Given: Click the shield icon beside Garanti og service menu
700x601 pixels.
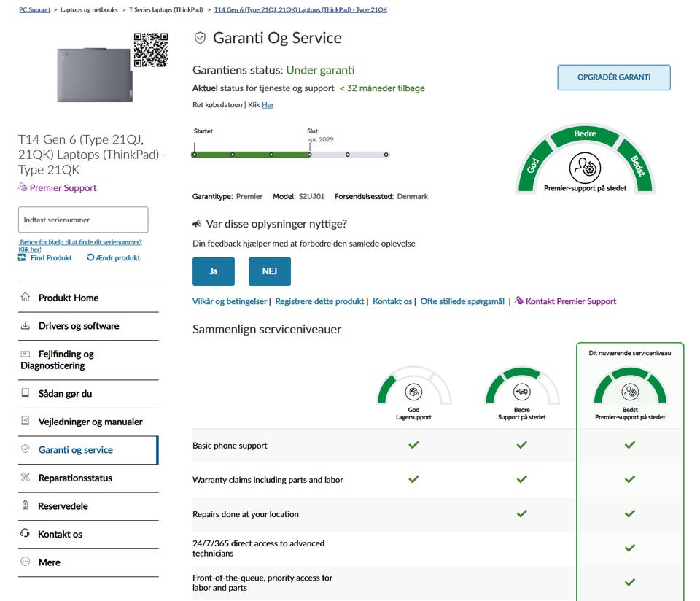Looking at the screenshot, I should (26, 449).
